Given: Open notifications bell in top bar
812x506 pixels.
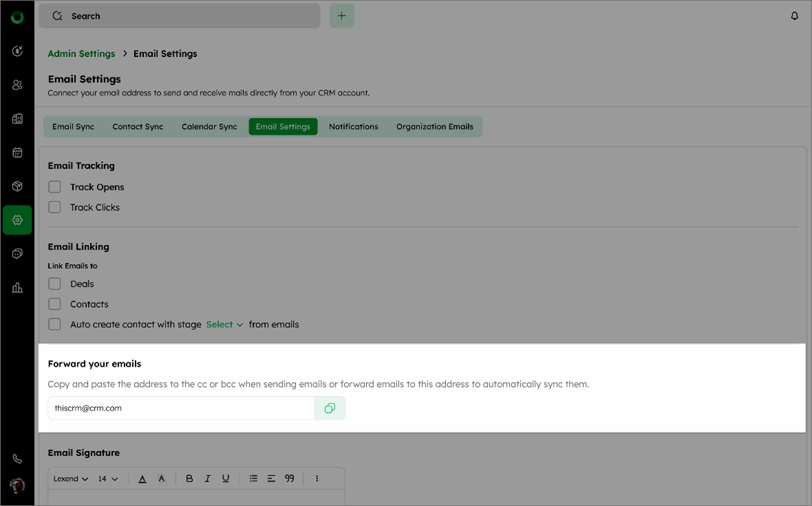Looking at the screenshot, I should pyautogui.click(x=795, y=16).
